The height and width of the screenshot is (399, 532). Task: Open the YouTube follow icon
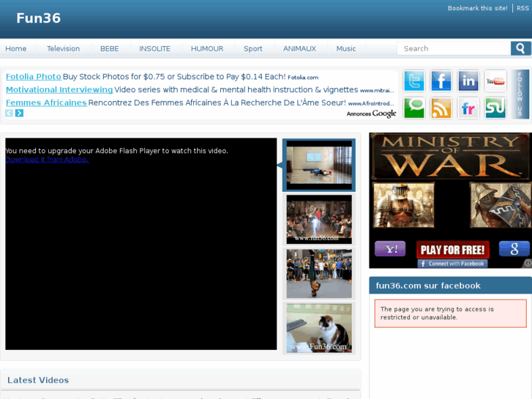tap(495, 81)
